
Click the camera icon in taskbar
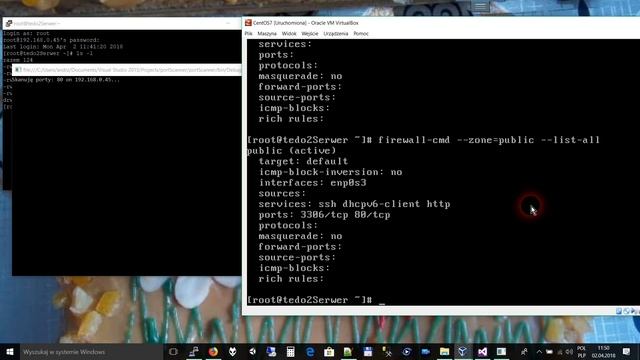[425, 351]
